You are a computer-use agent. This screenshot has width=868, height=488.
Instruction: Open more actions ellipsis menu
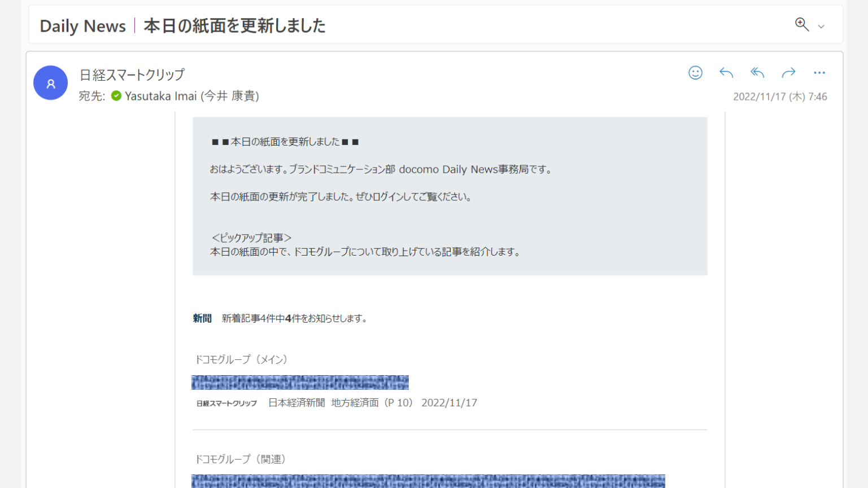[819, 73]
